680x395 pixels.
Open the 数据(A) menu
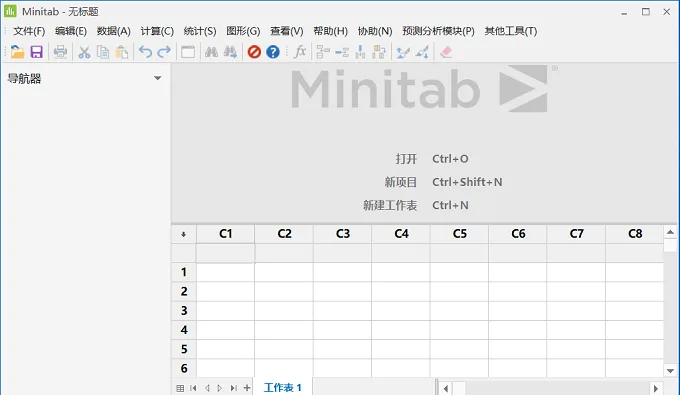click(x=114, y=31)
